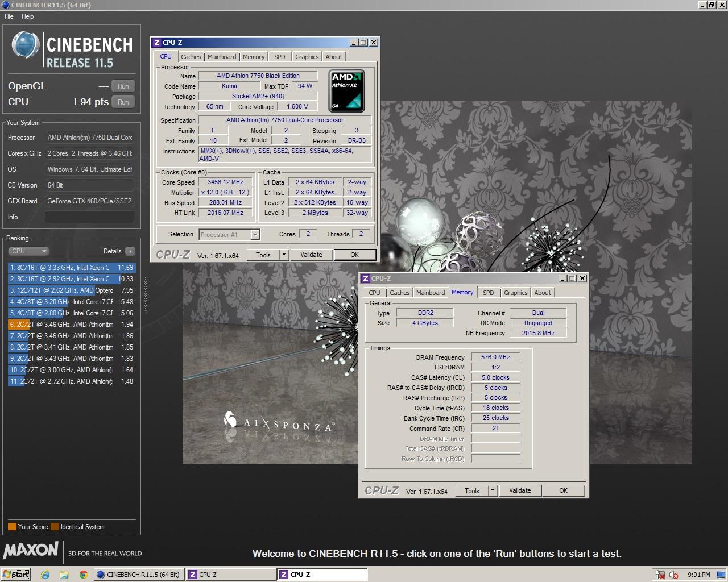Open Internet Explorer from the taskbar
728x582 pixels.
tap(45, 575)
